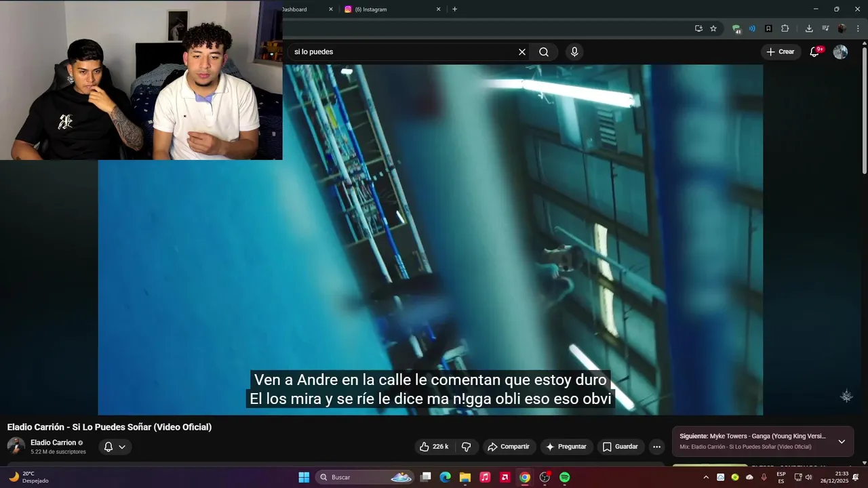Open the blue sound-wave extension

[x=752, y=28]
